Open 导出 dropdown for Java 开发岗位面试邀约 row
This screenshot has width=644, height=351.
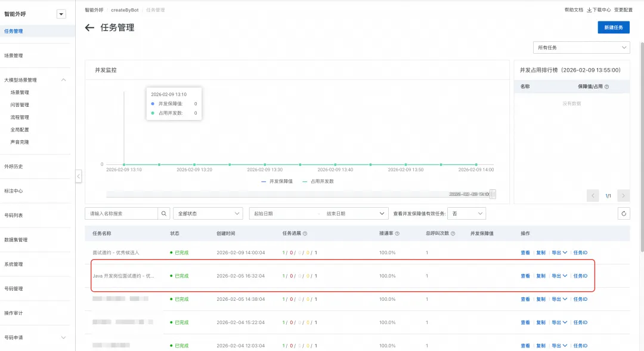(559, 276)
